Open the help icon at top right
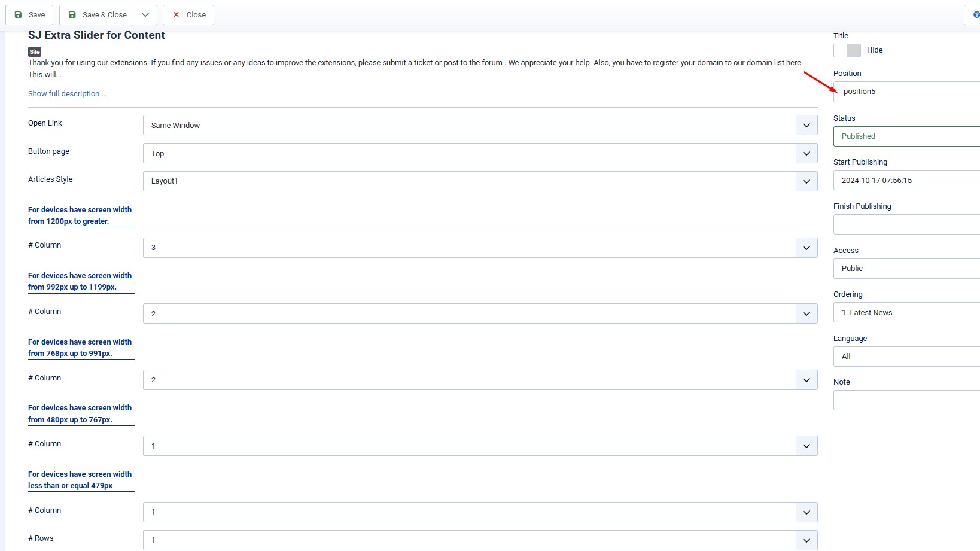This screenshot has width=980, height=551. pyautogui.click(x=975, y=15)
